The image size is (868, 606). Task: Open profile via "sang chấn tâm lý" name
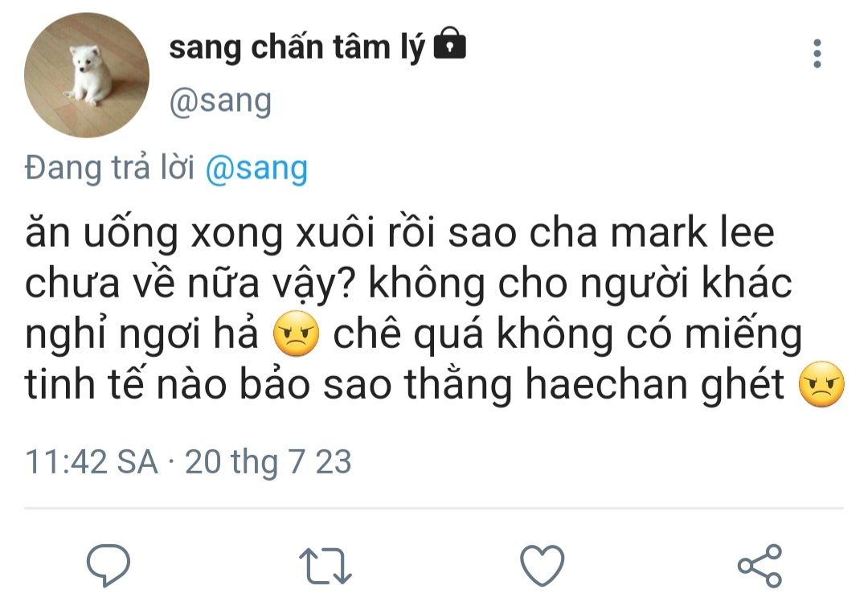click(x=297, y=47)
